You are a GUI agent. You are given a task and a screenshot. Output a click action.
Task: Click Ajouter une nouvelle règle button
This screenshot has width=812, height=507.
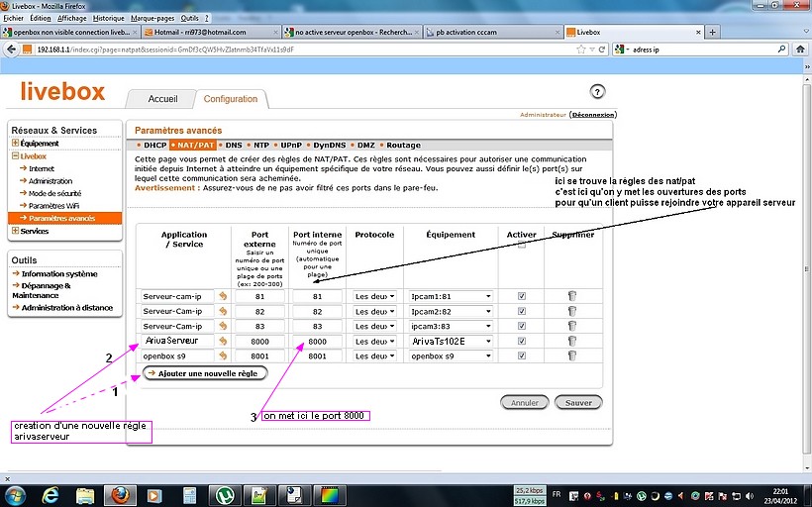tap(201, 373)
